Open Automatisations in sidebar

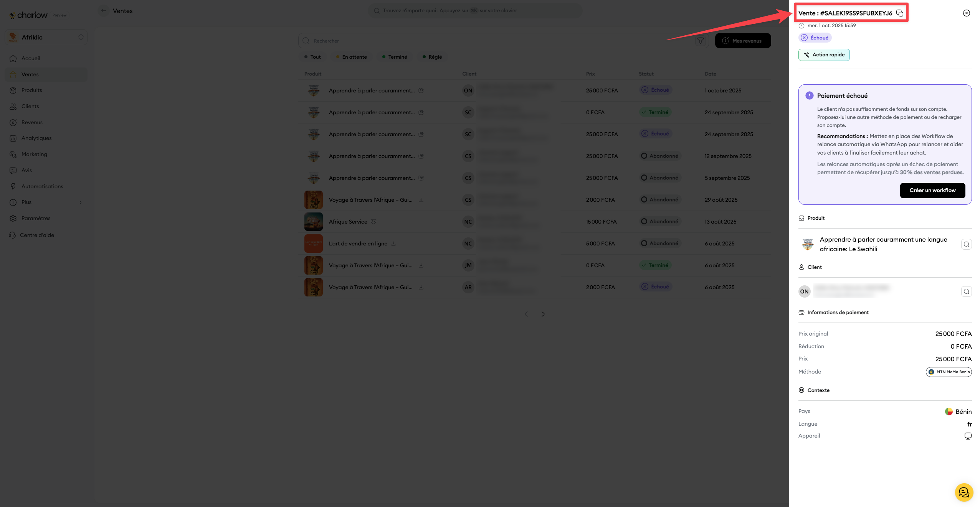point(42,186)
